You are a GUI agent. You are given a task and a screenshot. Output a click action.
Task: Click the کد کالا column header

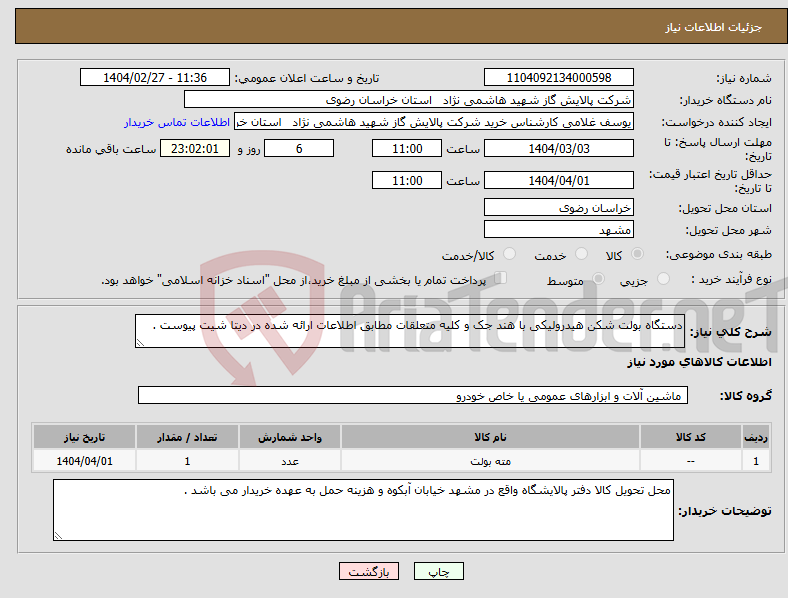pos(691,437)
